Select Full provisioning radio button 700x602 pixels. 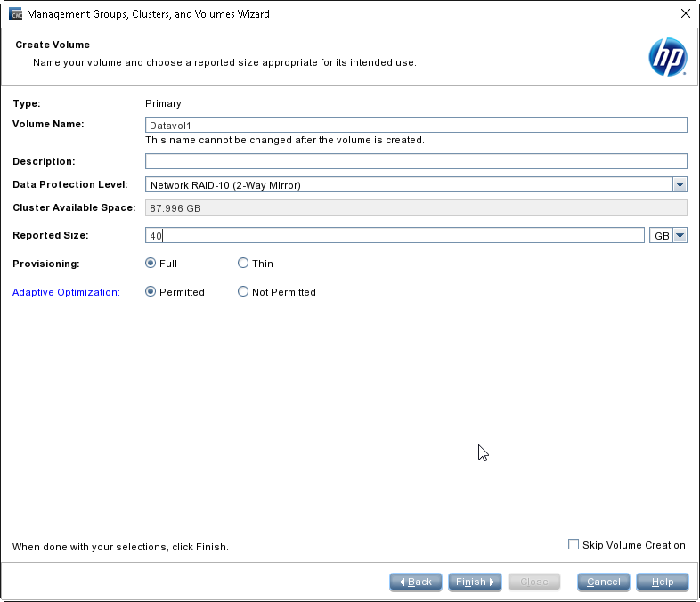151,264
